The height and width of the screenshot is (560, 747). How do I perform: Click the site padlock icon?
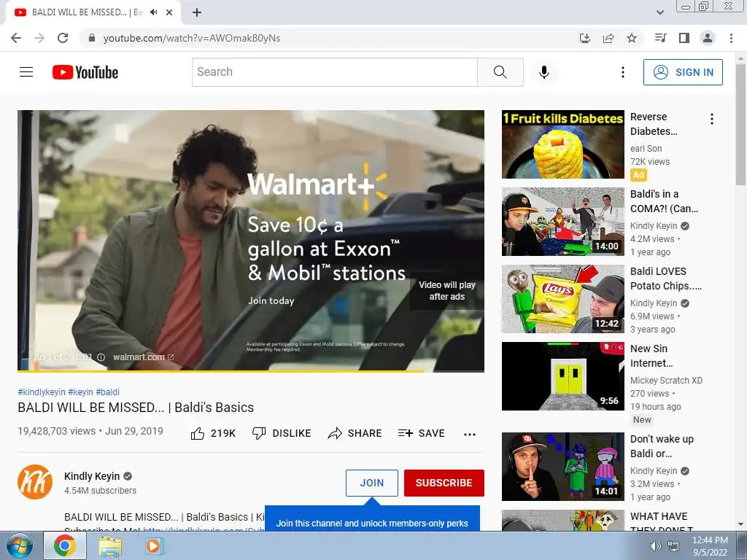(x=92, y=38)
